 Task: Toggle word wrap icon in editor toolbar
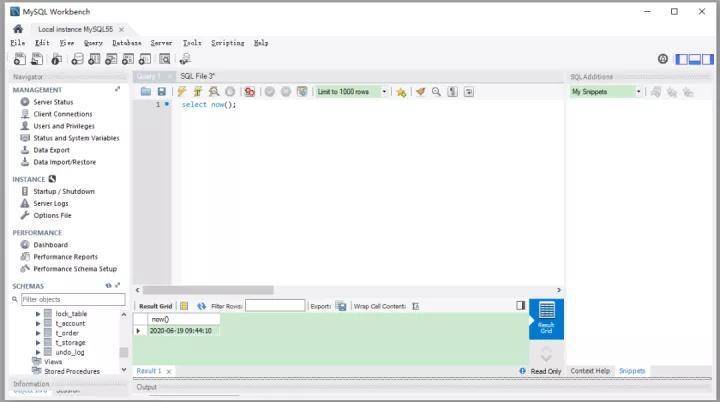pos(469,91)
